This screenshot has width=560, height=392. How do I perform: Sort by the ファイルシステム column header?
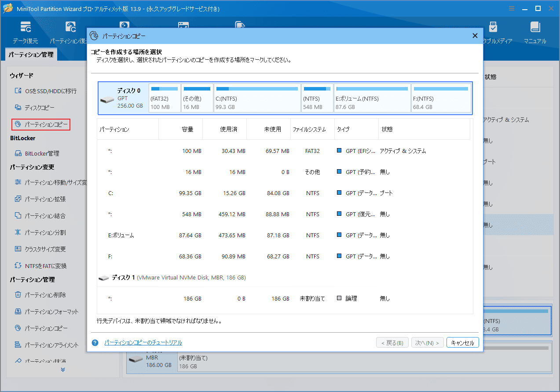pos(312,129)
